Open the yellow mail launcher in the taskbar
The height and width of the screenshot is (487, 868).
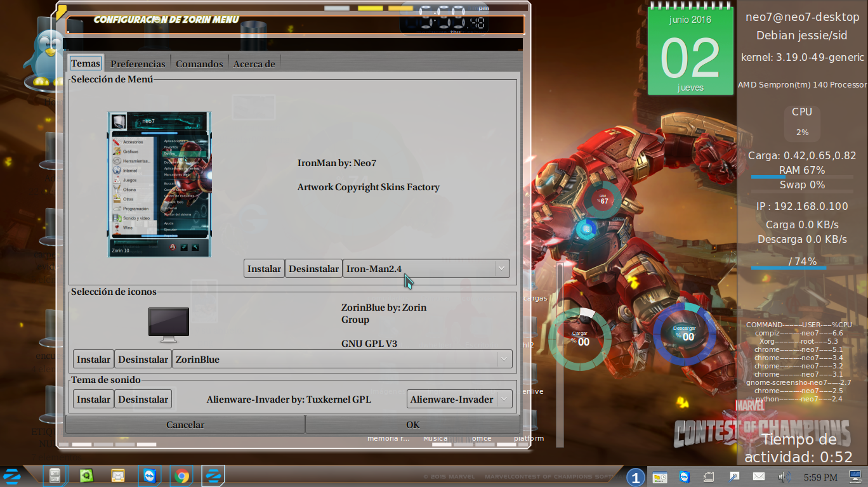click(x=118, y=476)
